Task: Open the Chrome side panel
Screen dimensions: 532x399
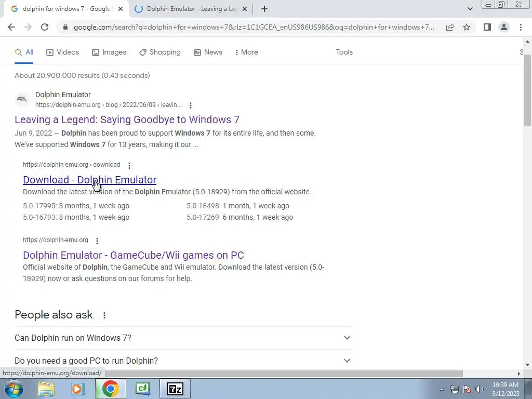Action: coord(487,27)
